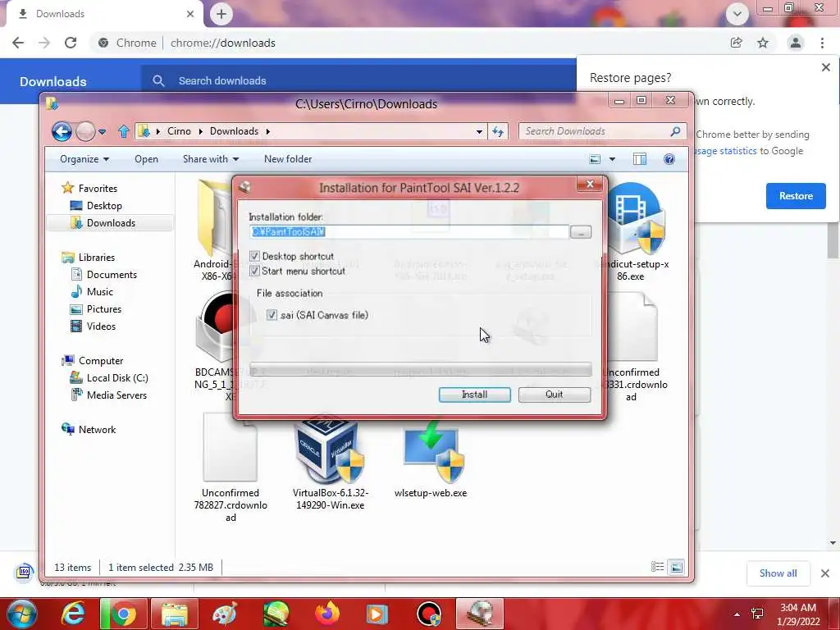Click the Cirno breadcrumb dropdown arrow

tap(201, 131)
